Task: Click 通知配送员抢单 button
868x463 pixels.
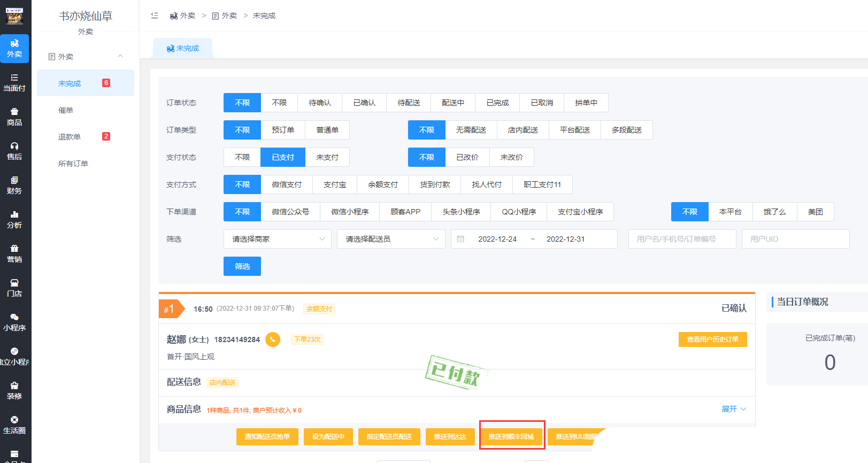Action: tap(267, 437)
